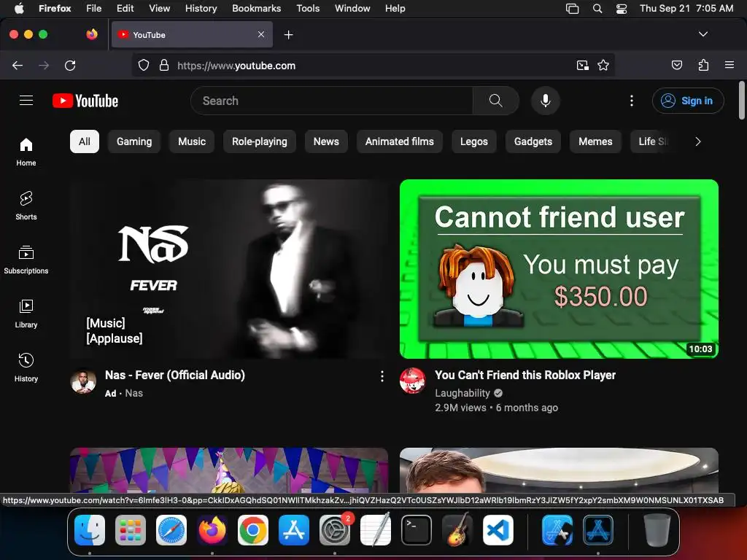Select the Role-playing filter chip
The image size is (747, 560).
(260, 141)
